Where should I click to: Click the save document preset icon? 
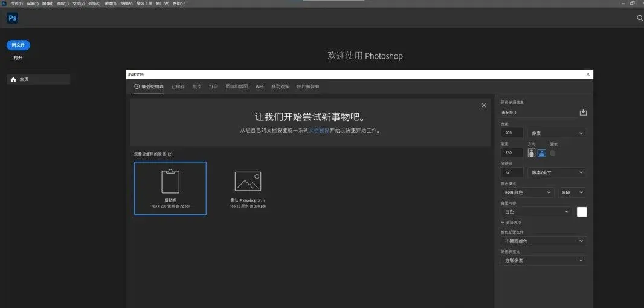point(583,113)
